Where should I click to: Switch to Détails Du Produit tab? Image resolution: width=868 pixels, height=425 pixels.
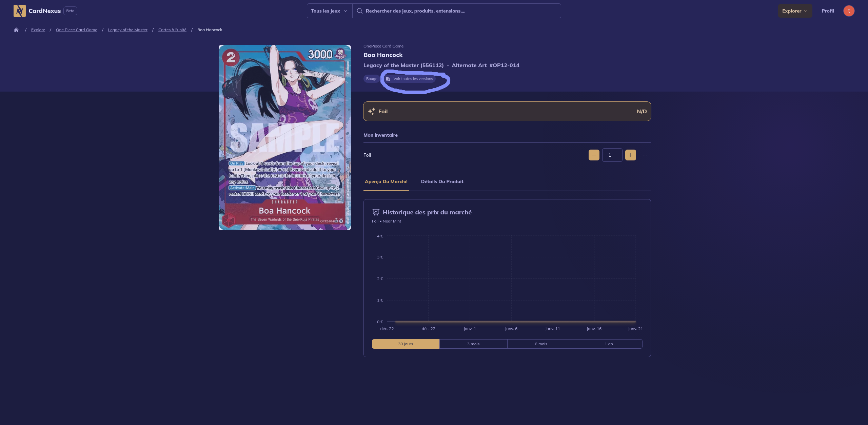coord(442,181)
